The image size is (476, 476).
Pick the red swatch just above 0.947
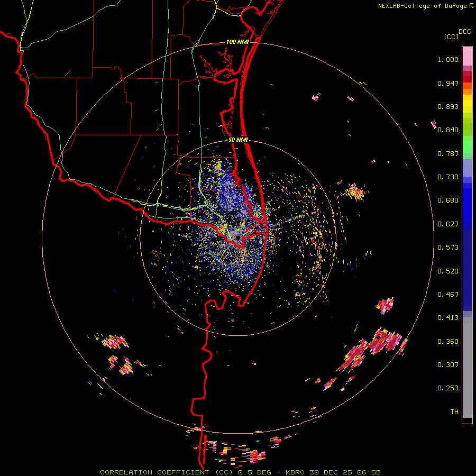(467, 79)
